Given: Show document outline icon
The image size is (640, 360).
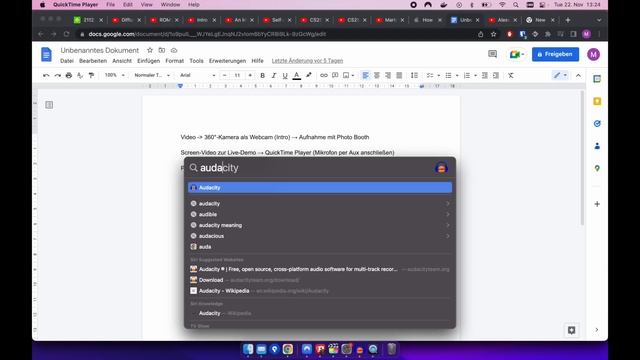Looking at the screenshot, I should pyautogui.click(x=49, y=105).
